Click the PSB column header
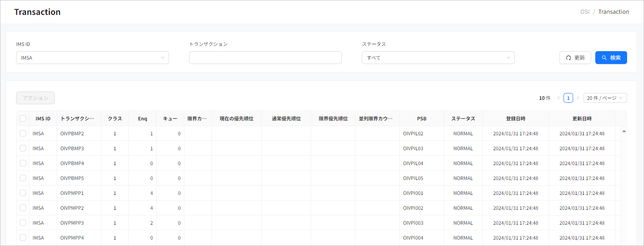 click(421, 119)
